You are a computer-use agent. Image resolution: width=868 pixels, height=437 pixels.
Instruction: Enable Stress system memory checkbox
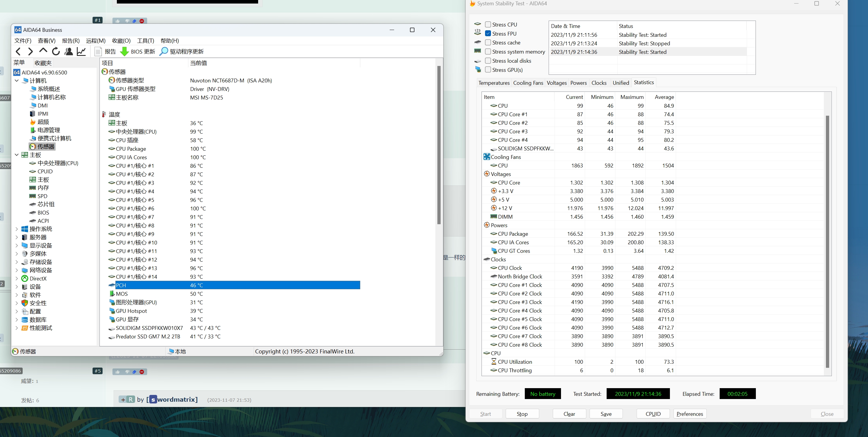coord(488,51)
